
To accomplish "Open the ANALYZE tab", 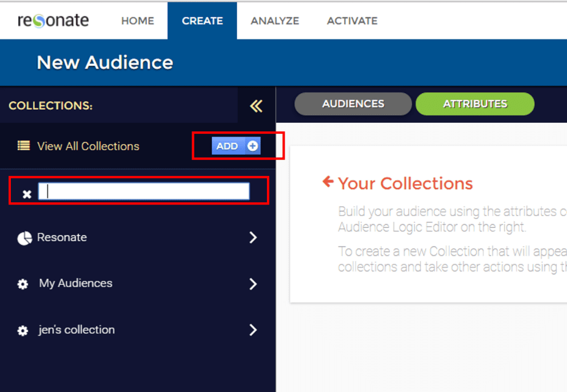I will (274, 21).
